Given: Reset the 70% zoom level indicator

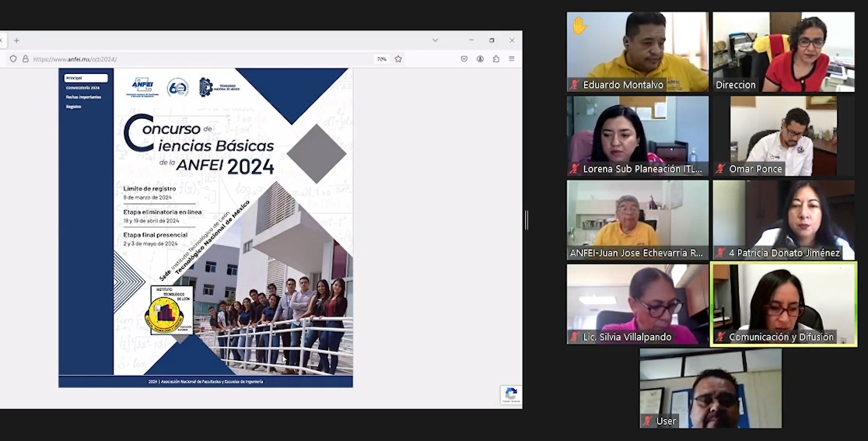Looking at the screenshot, I should (x=381, y=59).
